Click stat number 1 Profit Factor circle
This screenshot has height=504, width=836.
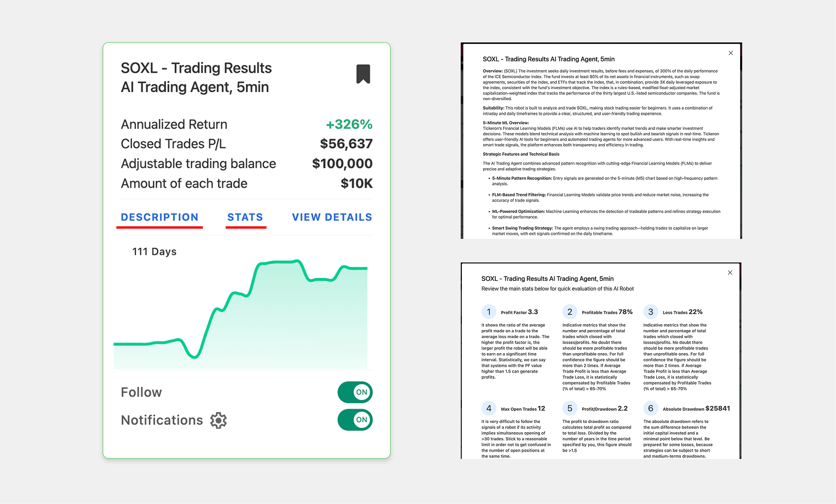click(489, 312)
